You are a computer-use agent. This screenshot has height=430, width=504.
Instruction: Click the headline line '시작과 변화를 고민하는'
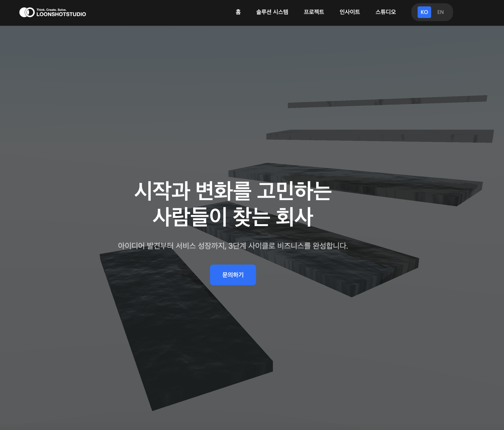(x=233, y=191)
